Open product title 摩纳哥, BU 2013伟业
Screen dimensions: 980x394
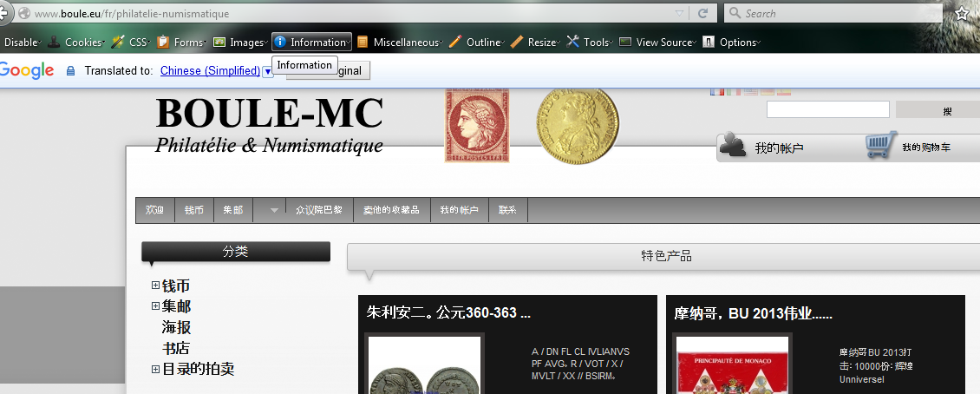753,313
